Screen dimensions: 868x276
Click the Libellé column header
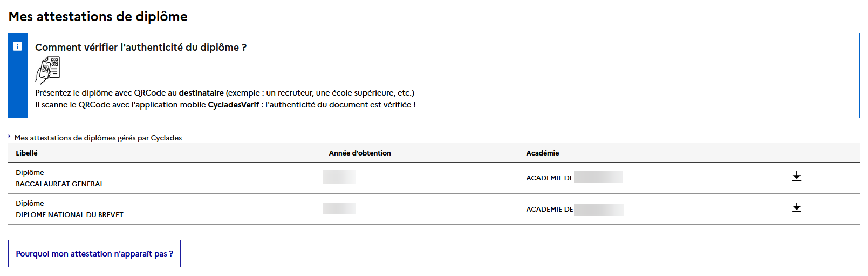click(x=26, y=153)
